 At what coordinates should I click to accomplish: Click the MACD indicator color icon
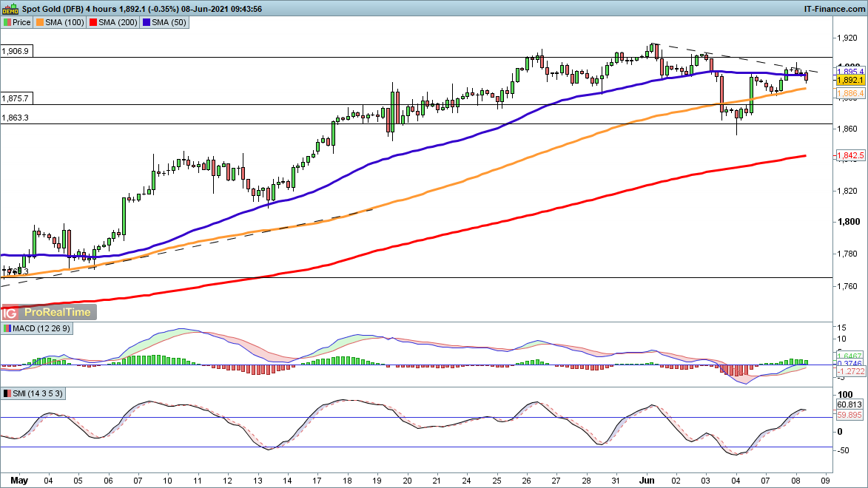(7, 328)
